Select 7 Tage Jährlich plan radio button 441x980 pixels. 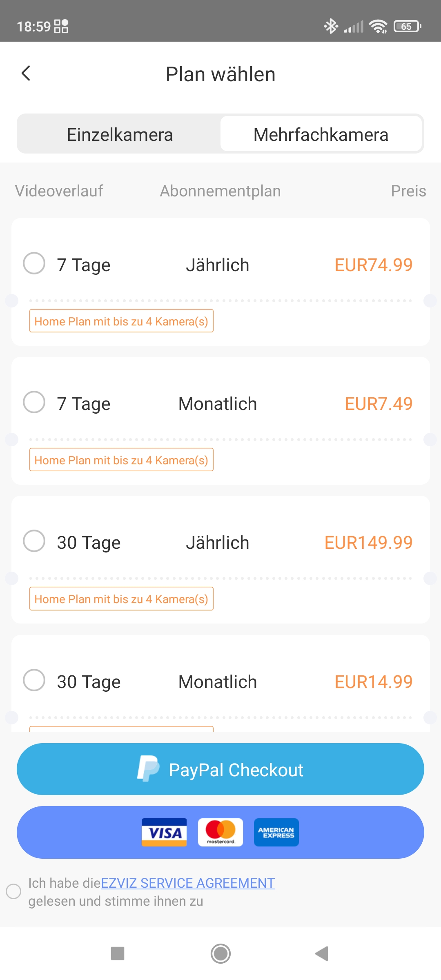click(x=34, y=263)
